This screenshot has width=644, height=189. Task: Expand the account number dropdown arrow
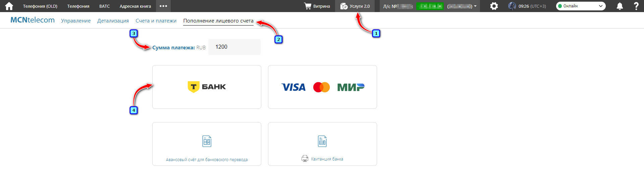click(x=475, y=6)
